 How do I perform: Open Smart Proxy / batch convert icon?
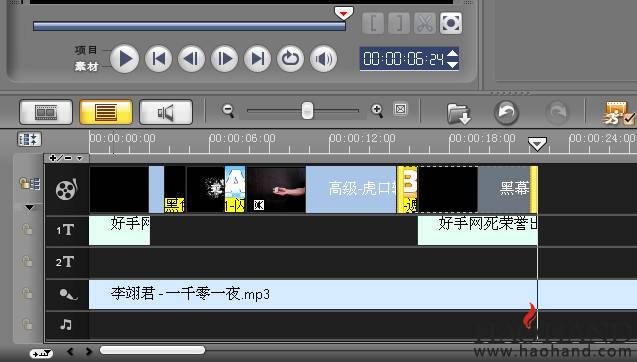click(x=618, y=113)
